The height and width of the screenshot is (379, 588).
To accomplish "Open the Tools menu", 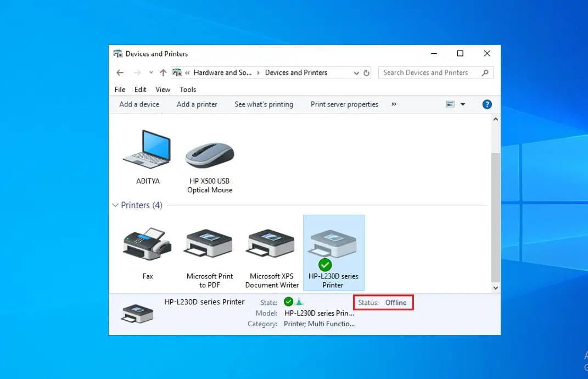I will [188, 90].
